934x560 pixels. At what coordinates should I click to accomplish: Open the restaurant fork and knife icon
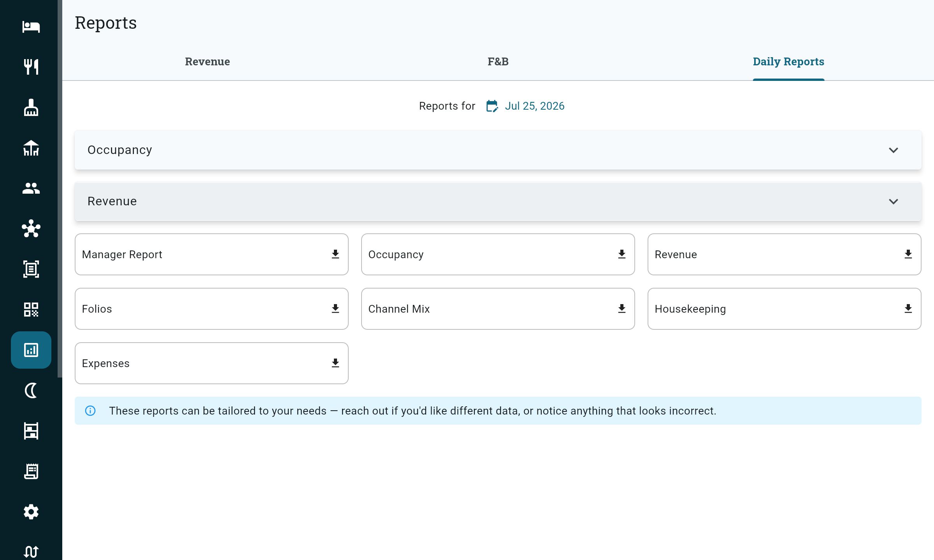(x=31, y=67)
